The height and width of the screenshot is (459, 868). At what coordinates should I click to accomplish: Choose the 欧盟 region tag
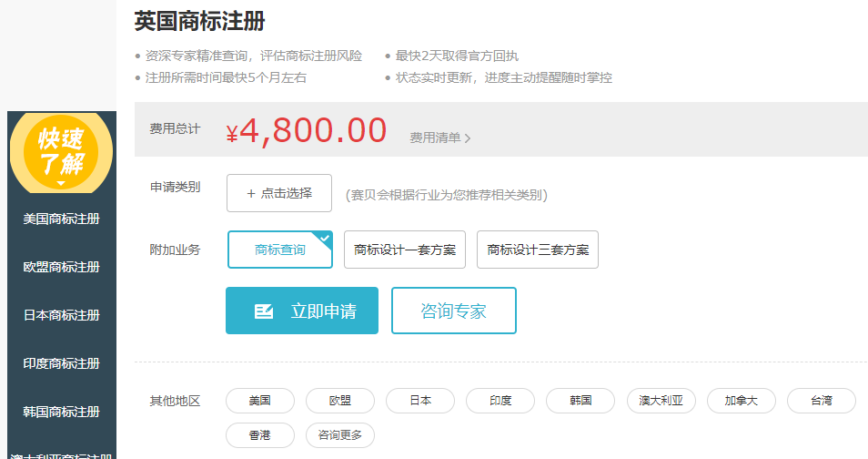340,401
